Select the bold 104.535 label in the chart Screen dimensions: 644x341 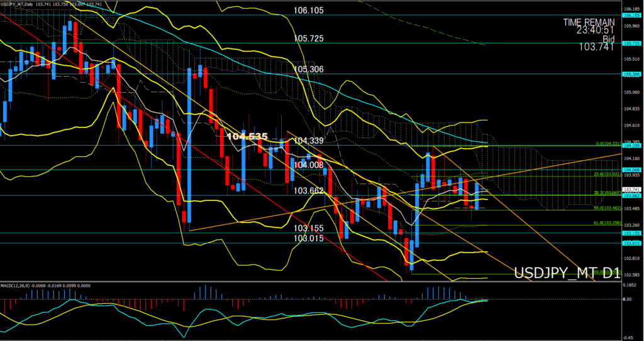(247, 136)
